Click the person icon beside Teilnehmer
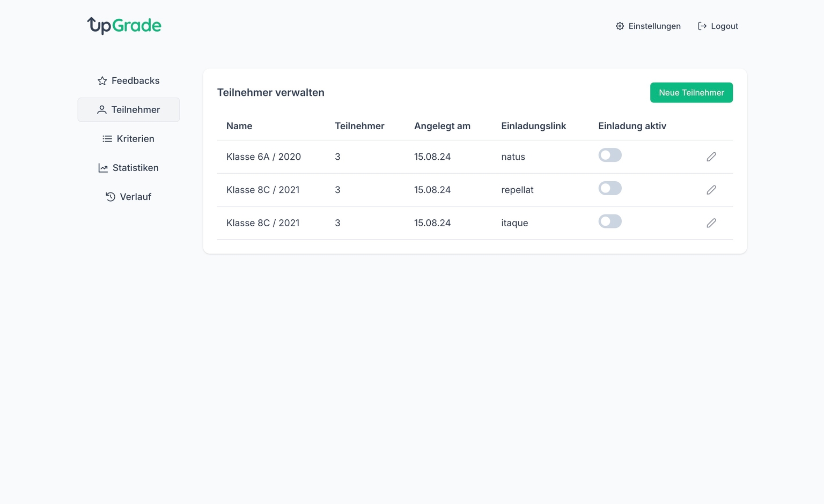The image size is (824, 504). tap(102, 110)
